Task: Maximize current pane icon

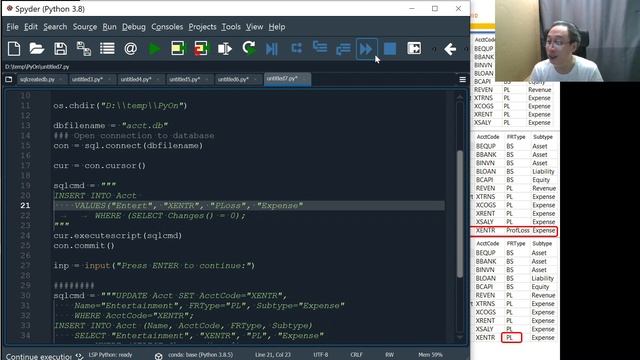Action: pyautogui.click(x=414, y=49)
